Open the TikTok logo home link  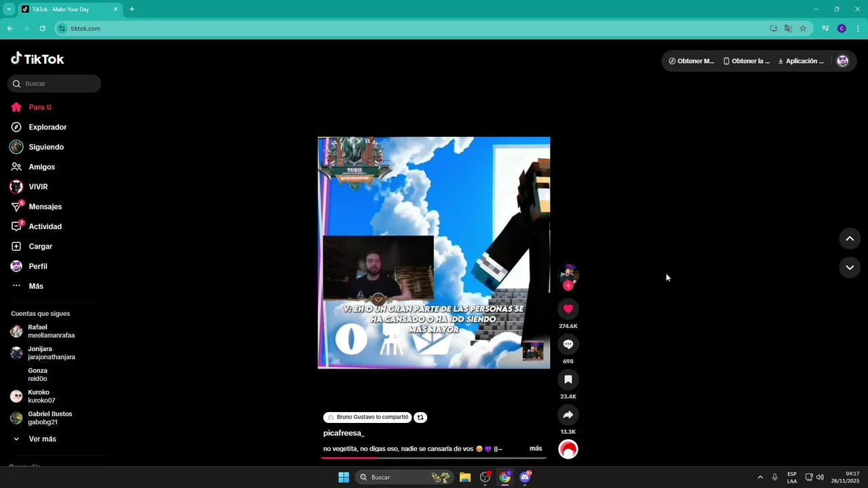37,59
